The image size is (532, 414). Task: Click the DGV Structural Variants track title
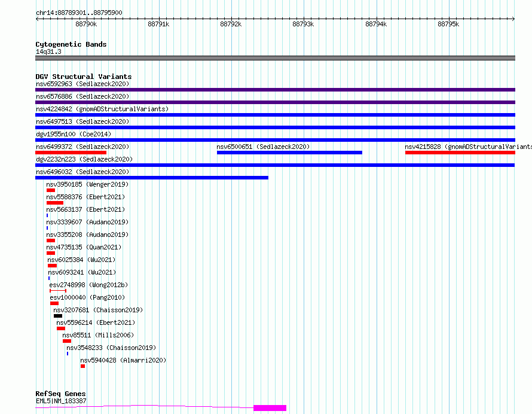pyautogui.click(x=84, y=77)
